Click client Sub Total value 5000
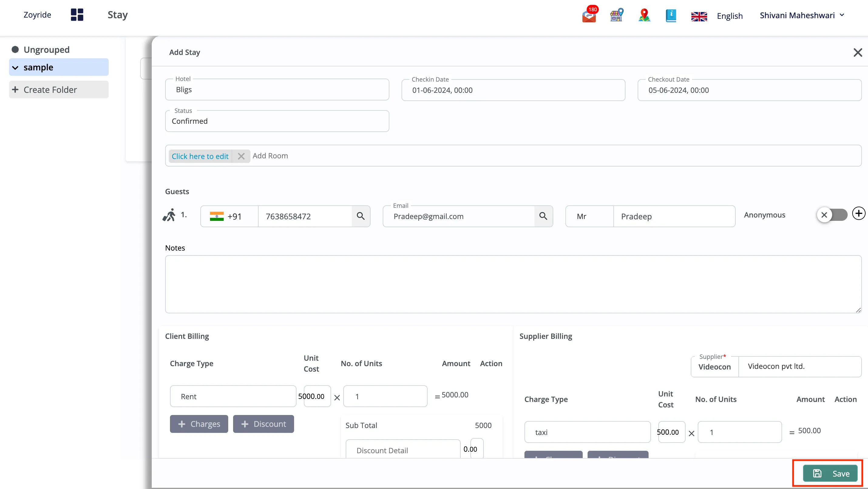 (x=483, y=425)
